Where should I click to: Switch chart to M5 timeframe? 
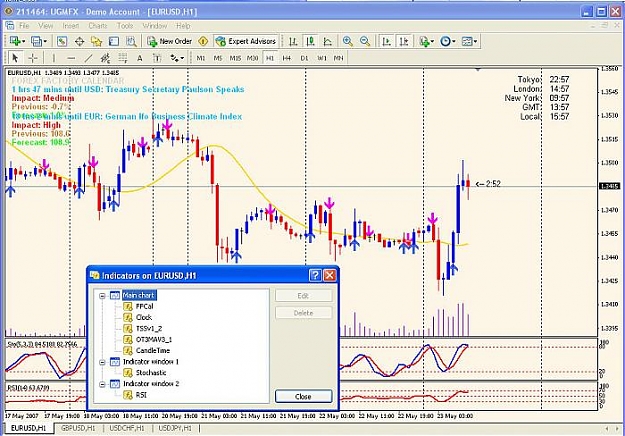(x=218, y=58)
